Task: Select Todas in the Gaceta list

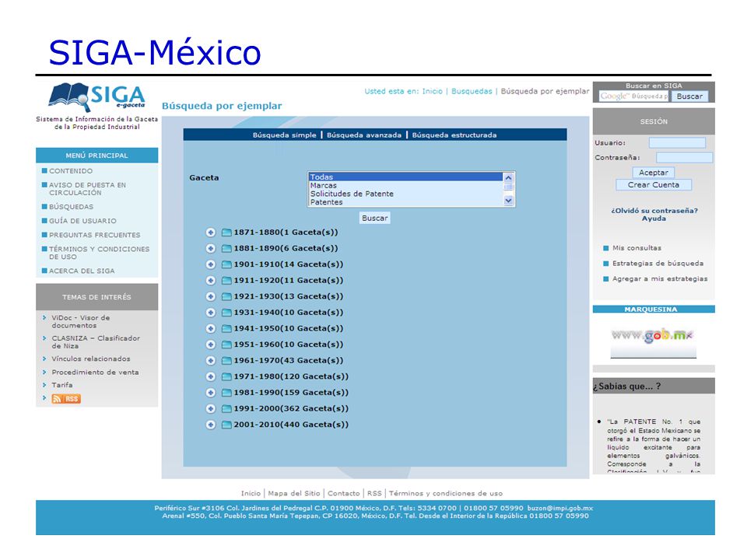Action: [x=405, y=177]
